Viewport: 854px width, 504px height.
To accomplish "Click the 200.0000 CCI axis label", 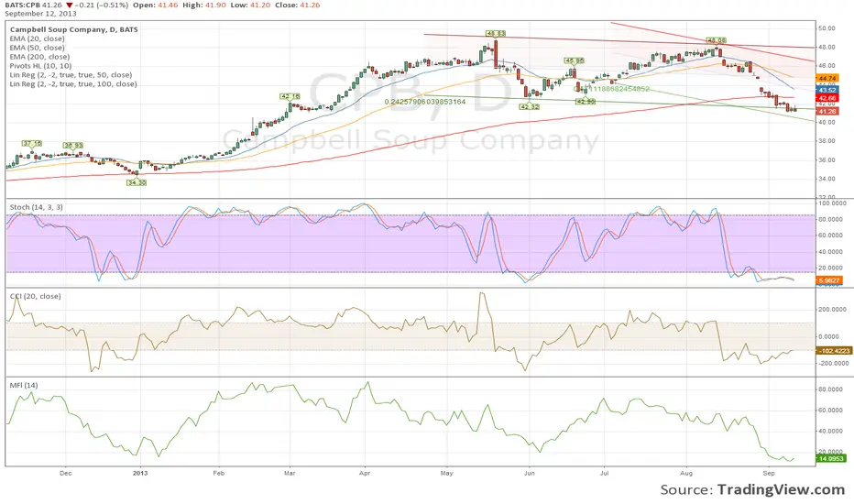I will click(x=832, y=310).
